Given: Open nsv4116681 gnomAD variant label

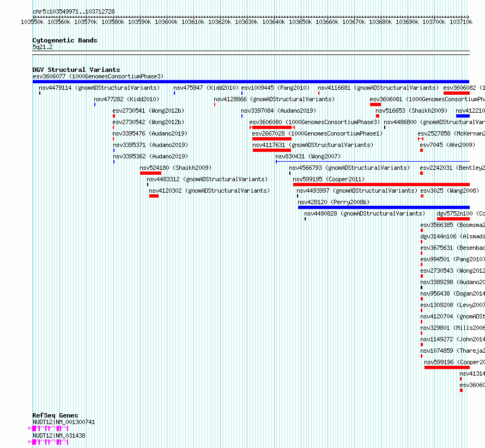Looking at the screenshot, I should [378, 88].
